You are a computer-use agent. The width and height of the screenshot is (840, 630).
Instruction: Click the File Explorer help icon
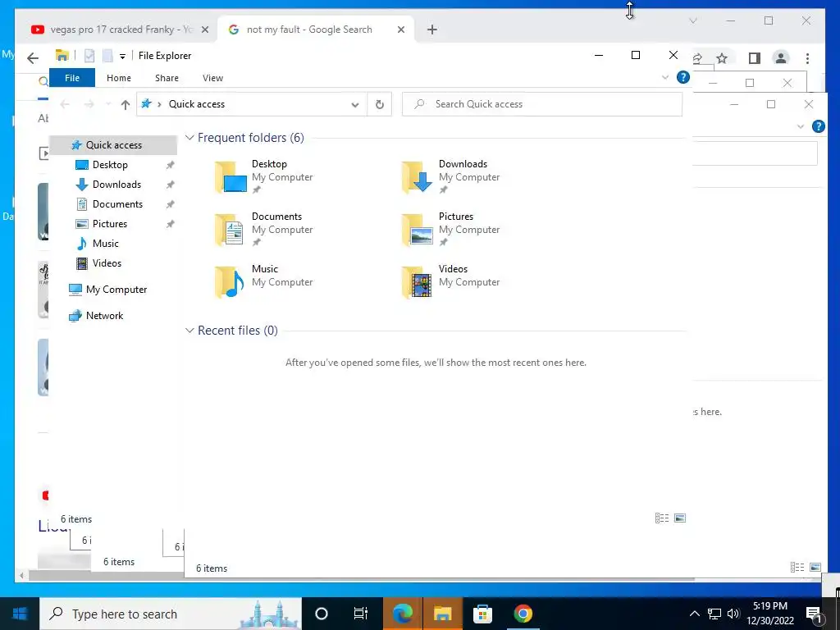click(683, 77)
